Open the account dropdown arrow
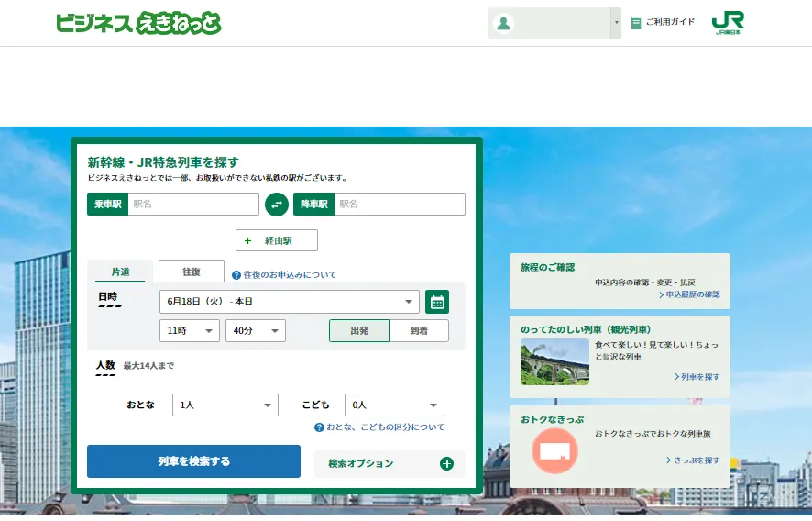Screen dimensions: 812x521 616,23
